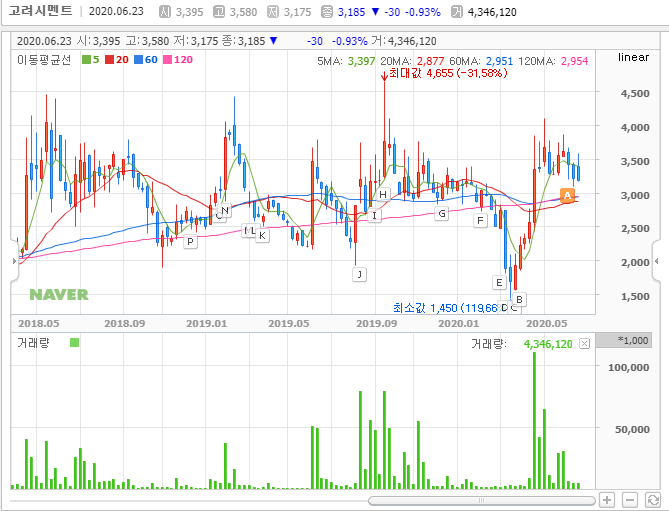Click the K event marker
The width and height of the screenshot is (669, 511).
click(x=262, y=235)
